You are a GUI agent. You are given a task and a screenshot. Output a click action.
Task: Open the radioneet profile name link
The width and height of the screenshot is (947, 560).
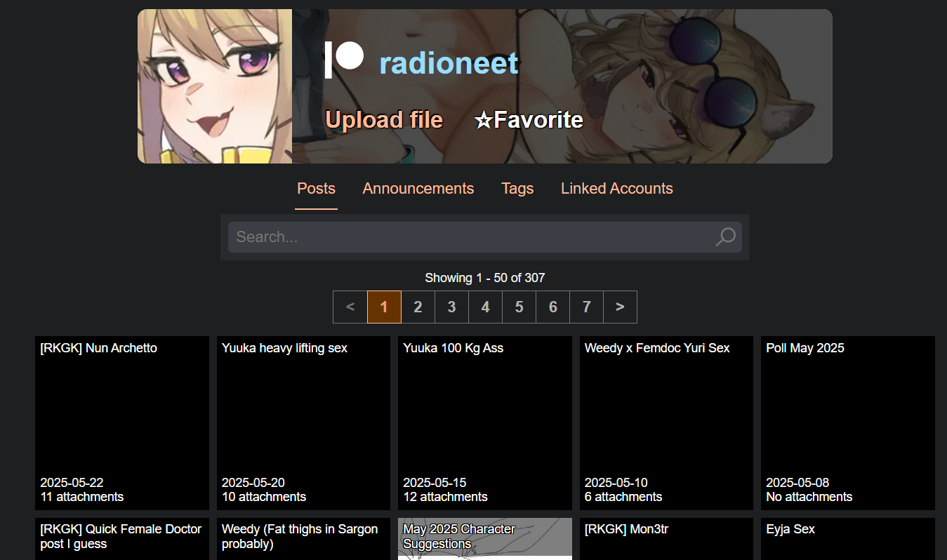click(x=449, y=64)
